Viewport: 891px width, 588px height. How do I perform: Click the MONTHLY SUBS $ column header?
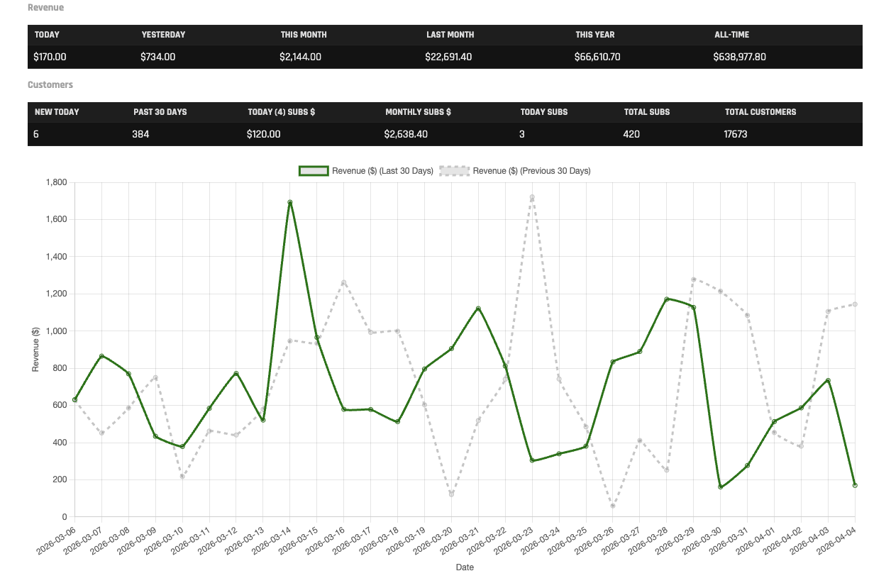click(418, 112)
